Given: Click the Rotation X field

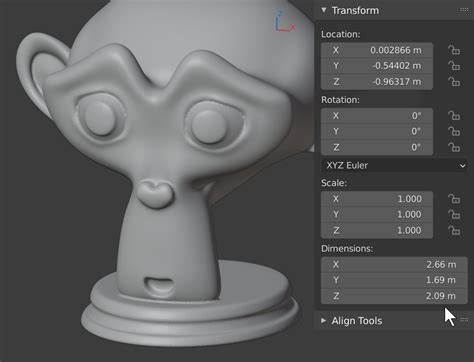Looking at the screenshot, I should coord(377,116).
